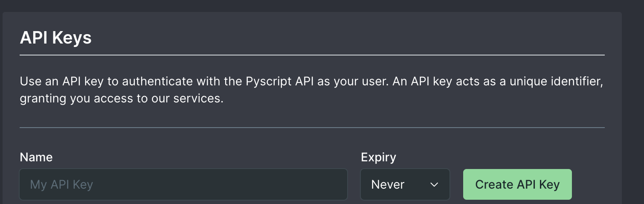This screenshot has width=644, height=204.
Task: Click the API Keys heading
Action: [56, 38]
